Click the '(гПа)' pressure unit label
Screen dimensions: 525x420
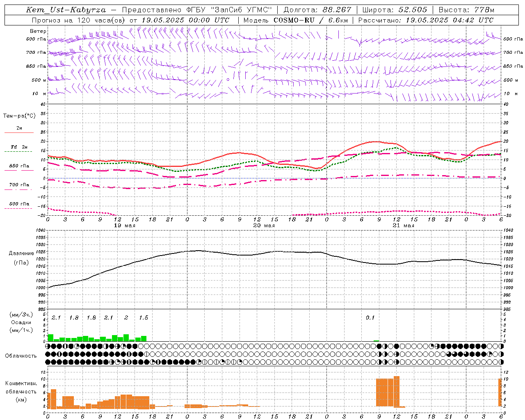tap(21, 263)
